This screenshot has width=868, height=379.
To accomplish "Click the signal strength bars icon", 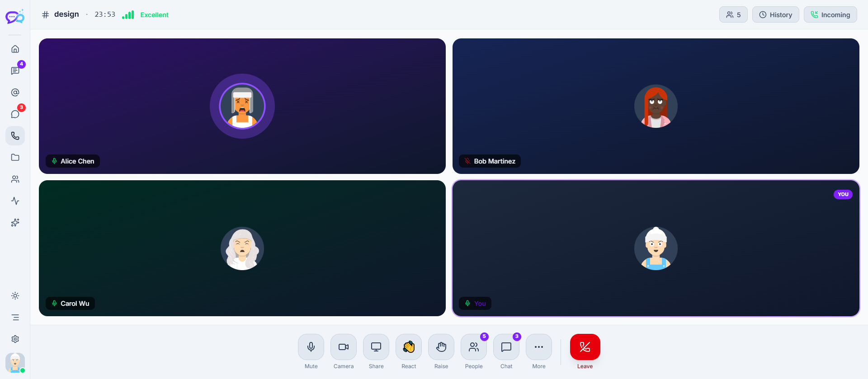I will click(x=128, y=14).
